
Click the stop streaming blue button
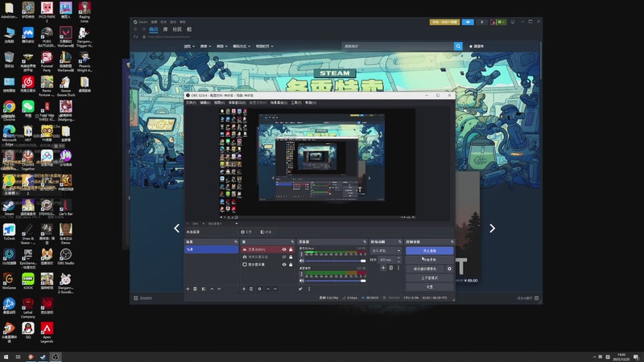430,250
